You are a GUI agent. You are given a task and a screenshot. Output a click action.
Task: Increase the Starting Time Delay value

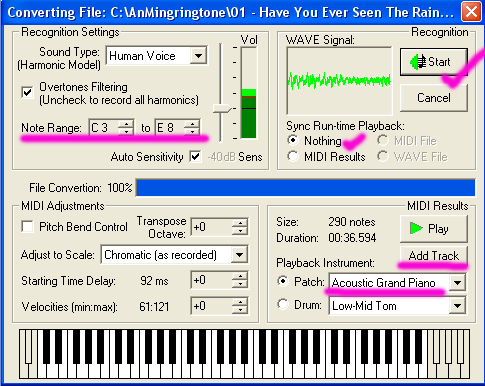(240, 276)
